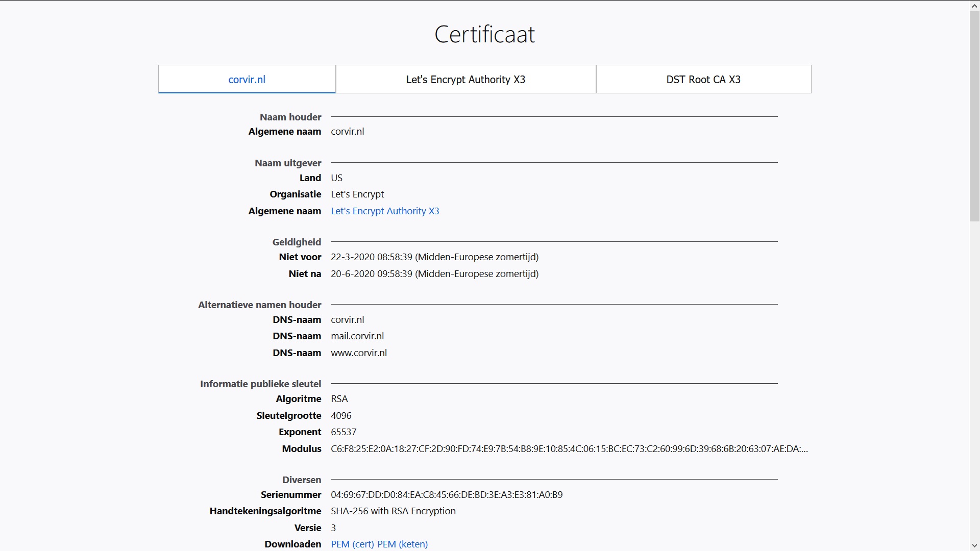Open the Let's Encrypt Authority X3 tab

pyautogui.click(x=465, y=79)
